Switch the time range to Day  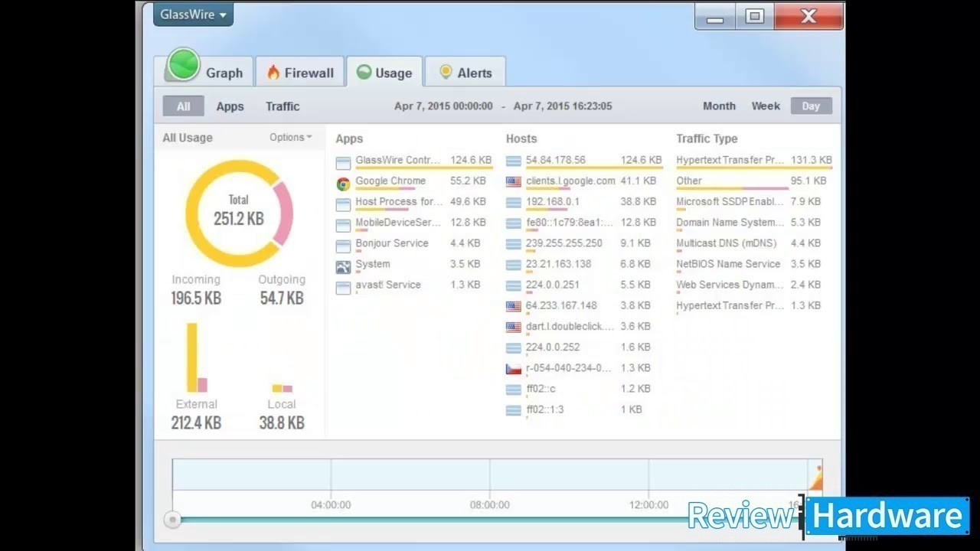pos(811,106)
